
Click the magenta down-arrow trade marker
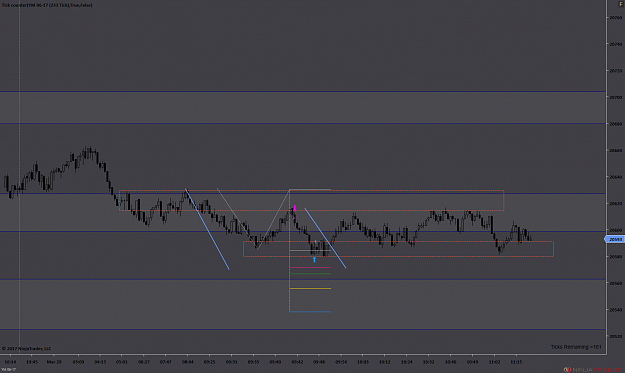click(x=295, y=208)
